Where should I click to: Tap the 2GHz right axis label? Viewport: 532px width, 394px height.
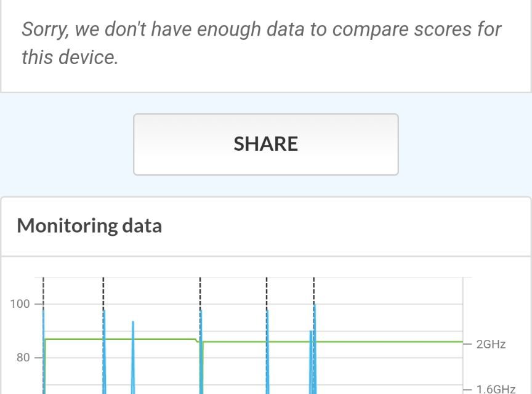click(x=491, y=344)
